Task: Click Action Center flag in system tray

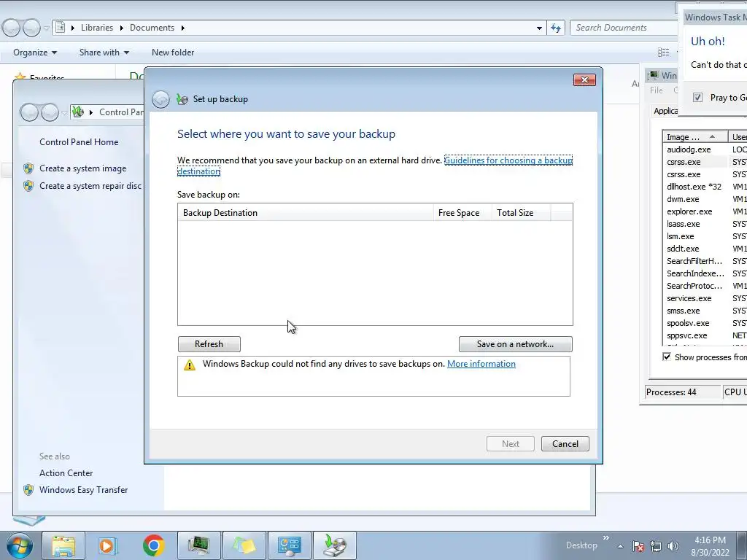Action: click(638, 546)
